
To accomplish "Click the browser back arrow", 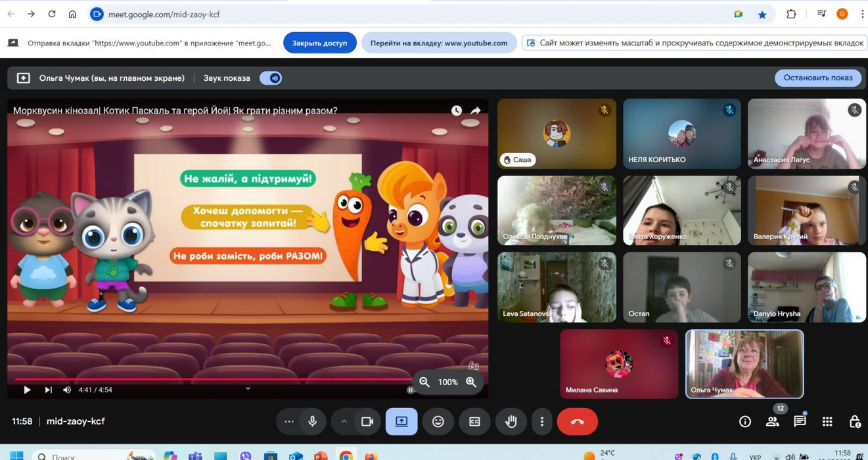I will click(x=11, y=14).
